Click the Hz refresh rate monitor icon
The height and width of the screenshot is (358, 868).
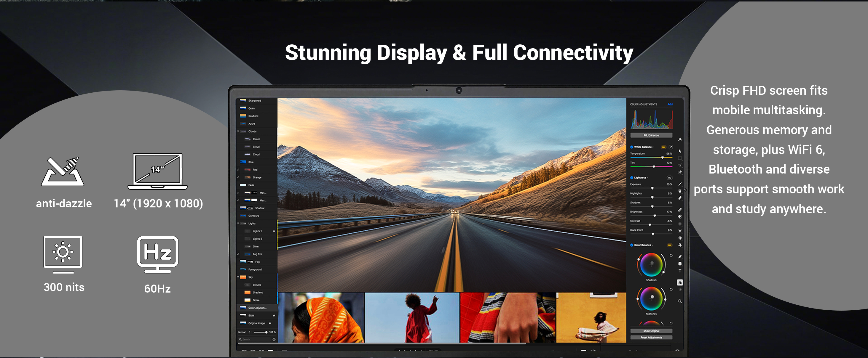158,255
